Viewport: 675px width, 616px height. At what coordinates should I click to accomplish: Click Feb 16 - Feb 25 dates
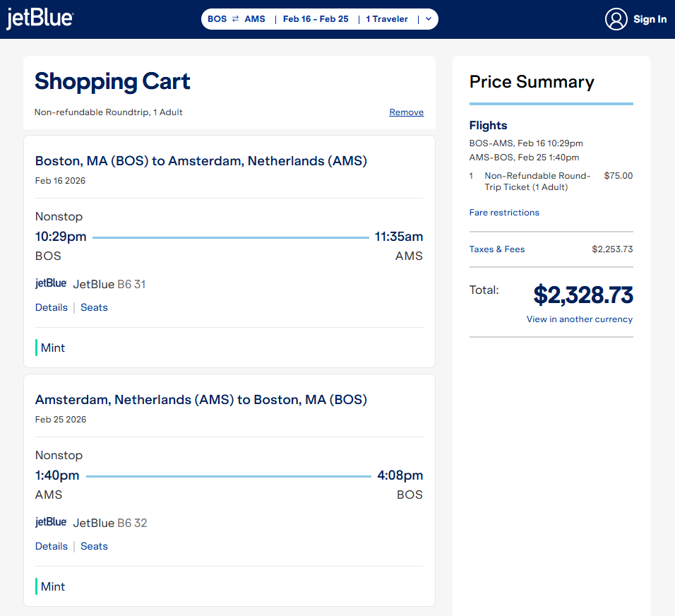click(x=316, y=19)
